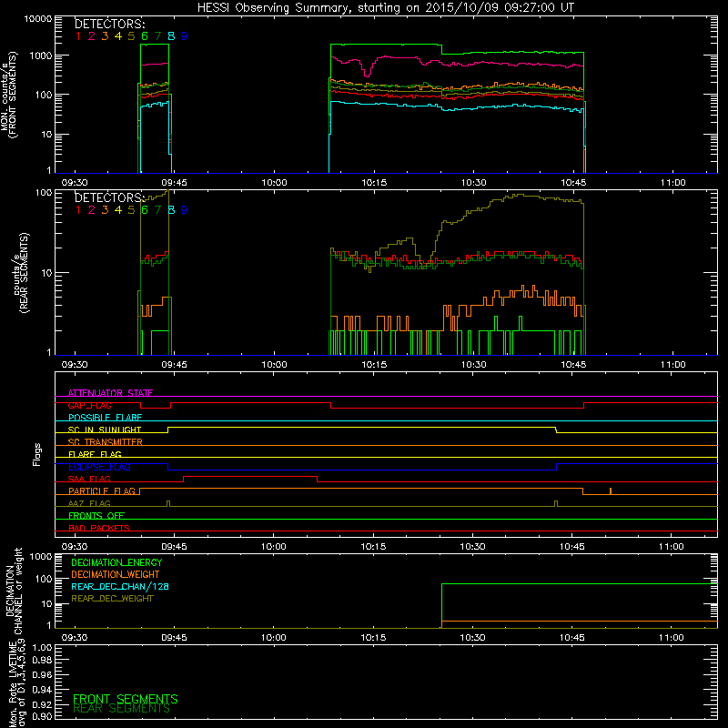Click 'DETECTORS:' legend heading in front segments plot

point(109,25)
